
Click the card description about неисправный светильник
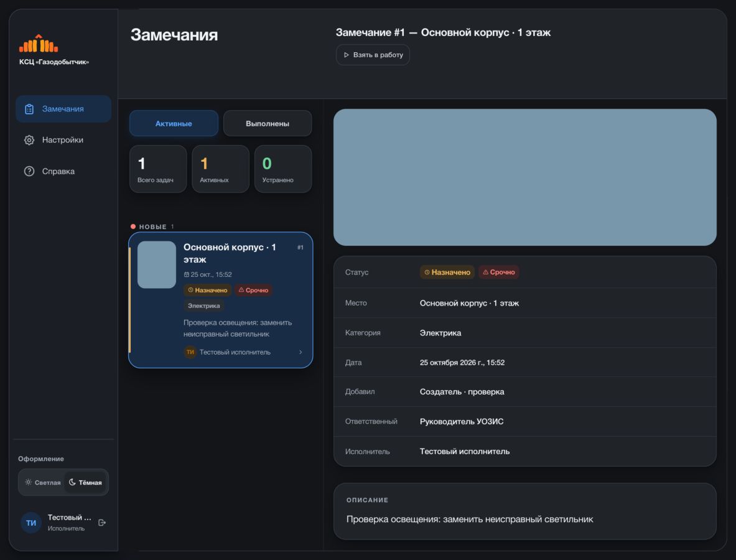click(x=238, y=328)
